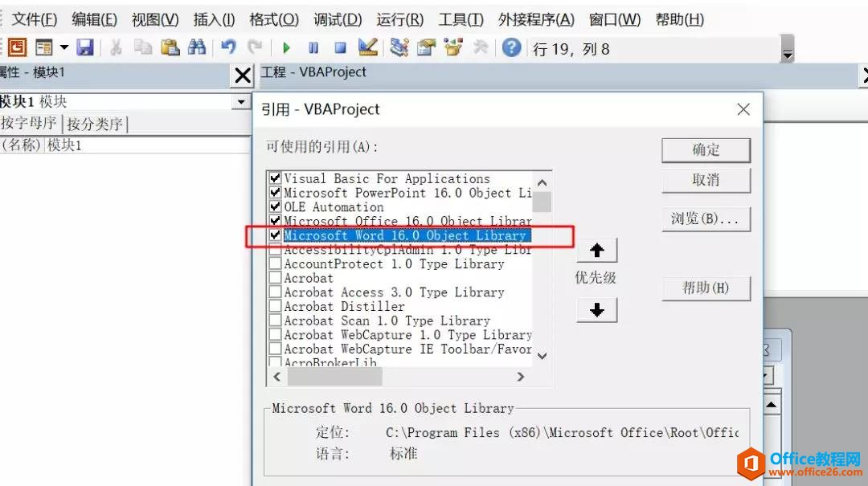This screenshot has height=486, width=868.
Task: Click the Paste clipboard icon
Action: 170,47
